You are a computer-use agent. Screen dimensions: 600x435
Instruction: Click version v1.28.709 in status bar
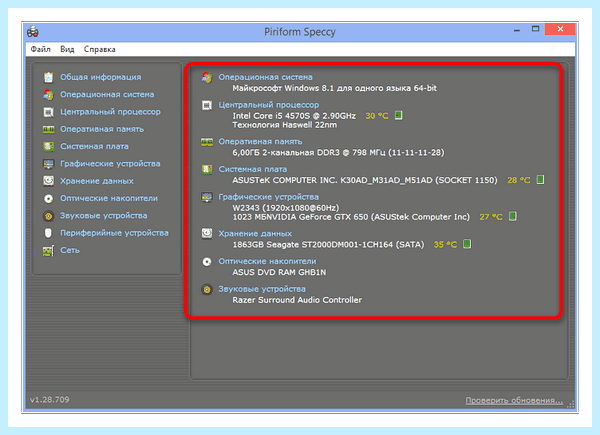[50, 399]
